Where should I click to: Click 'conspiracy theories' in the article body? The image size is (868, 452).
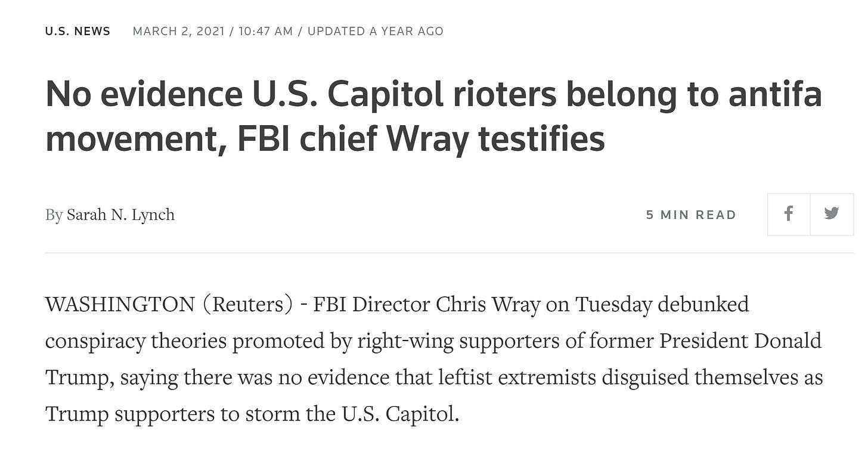(x=136, y=342)
